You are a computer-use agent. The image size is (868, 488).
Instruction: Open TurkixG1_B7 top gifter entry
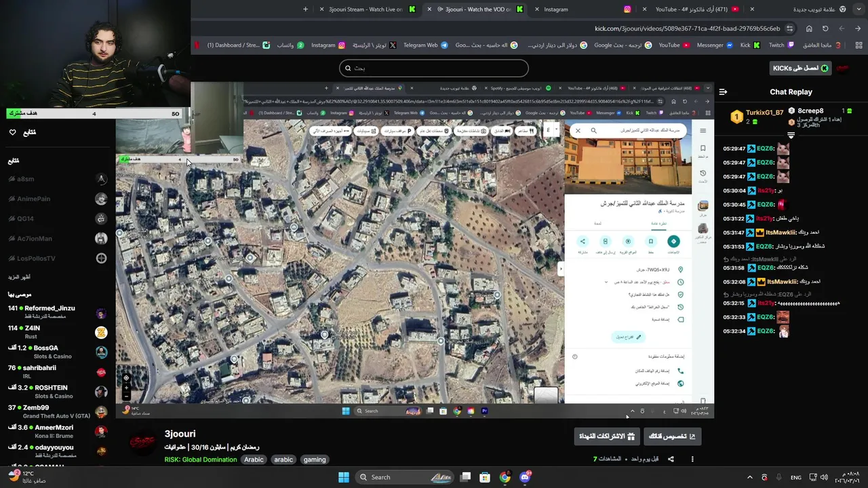click(757, 116)
